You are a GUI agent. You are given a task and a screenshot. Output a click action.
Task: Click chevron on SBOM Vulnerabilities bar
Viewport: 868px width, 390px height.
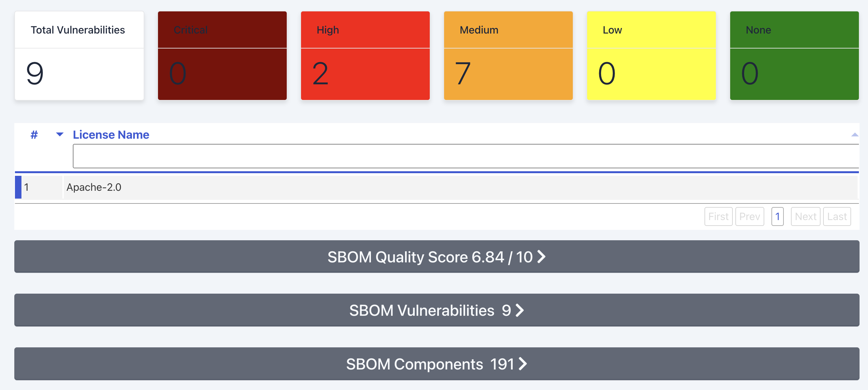coord(520,310)
